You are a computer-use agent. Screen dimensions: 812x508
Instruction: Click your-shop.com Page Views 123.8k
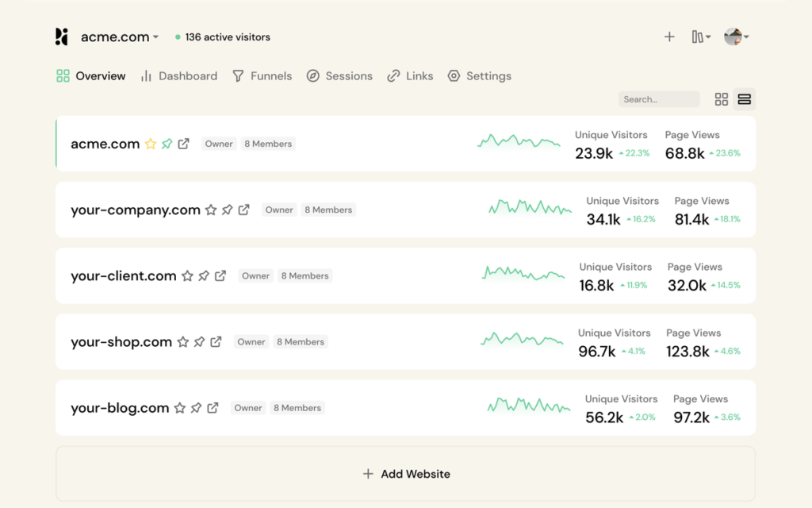tap(688, 352)
